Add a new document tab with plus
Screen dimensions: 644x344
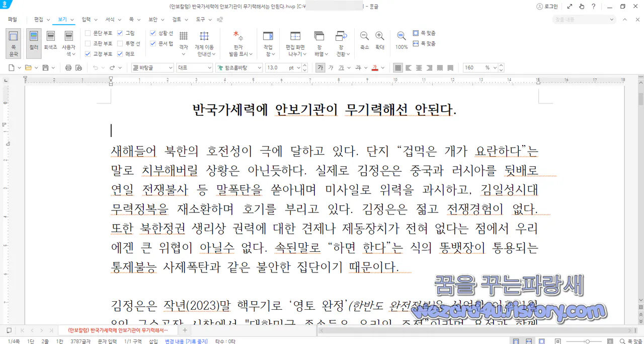point(185,330)
